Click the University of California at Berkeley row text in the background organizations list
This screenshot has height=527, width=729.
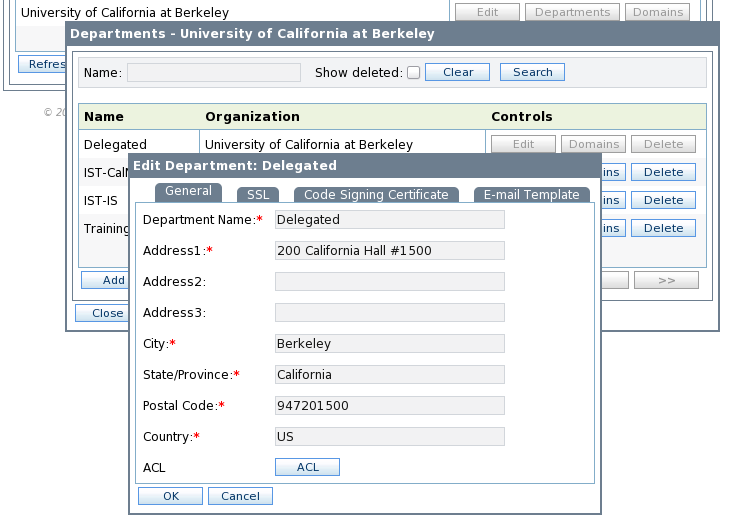coord(125,13)
